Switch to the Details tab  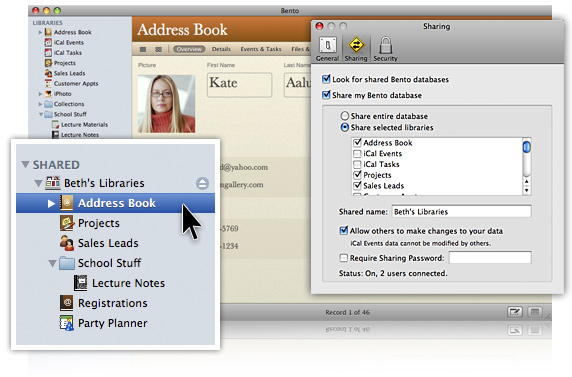(221, 49)
